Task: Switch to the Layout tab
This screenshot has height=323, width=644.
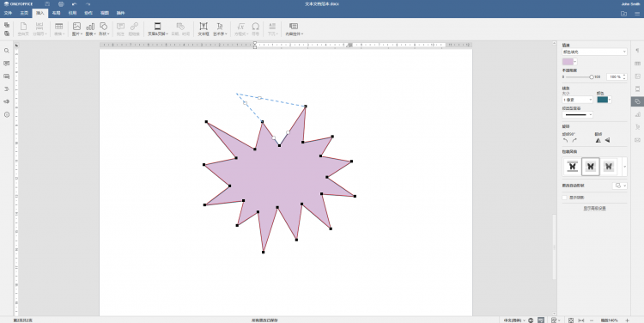Action: coord(57,13)
